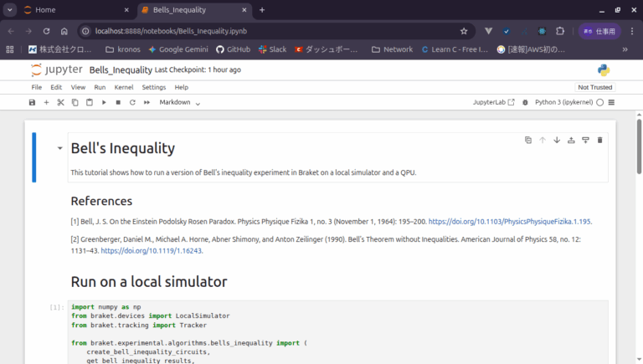
Task: Insert a cell below with plus icon
Action: [x=46, y=102]
